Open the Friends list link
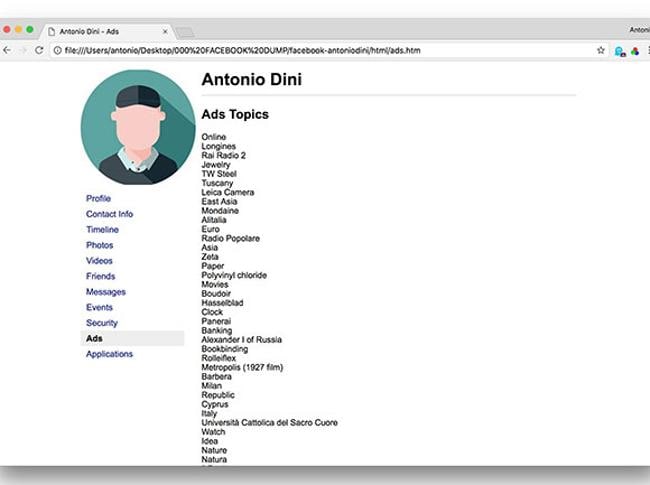 click(x=100, y=276)
